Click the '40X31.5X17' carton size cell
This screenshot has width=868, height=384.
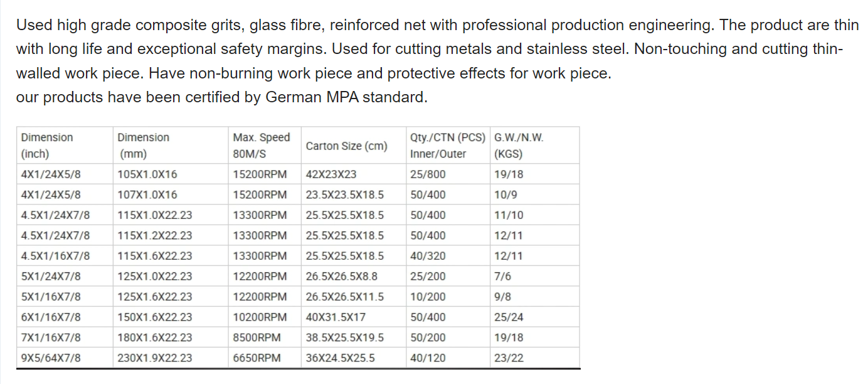353,317
